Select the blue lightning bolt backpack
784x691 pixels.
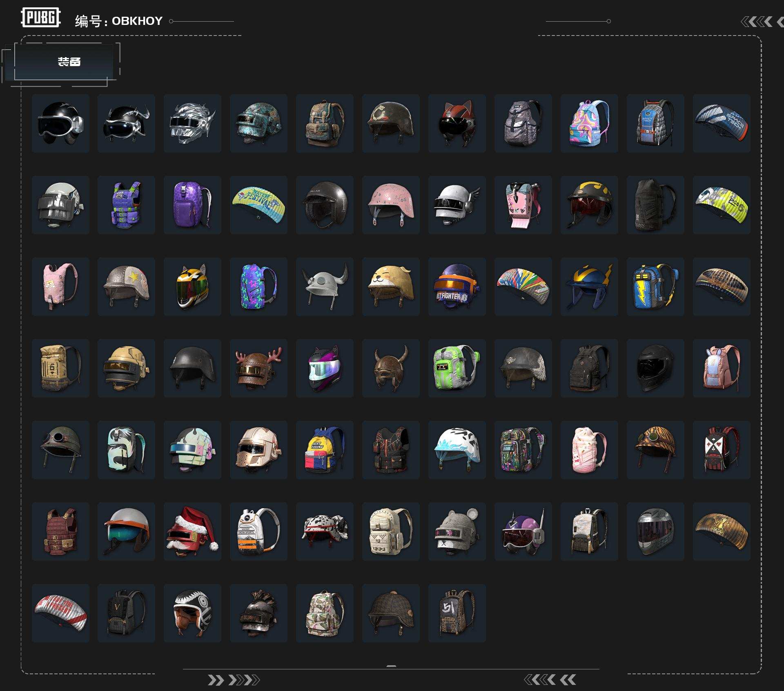[655, 287]
